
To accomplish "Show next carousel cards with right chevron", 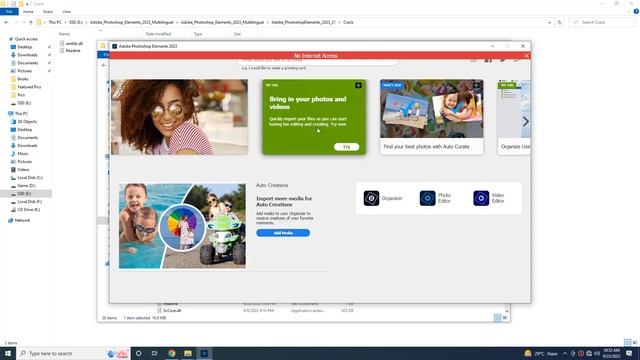I will (525, 121).
